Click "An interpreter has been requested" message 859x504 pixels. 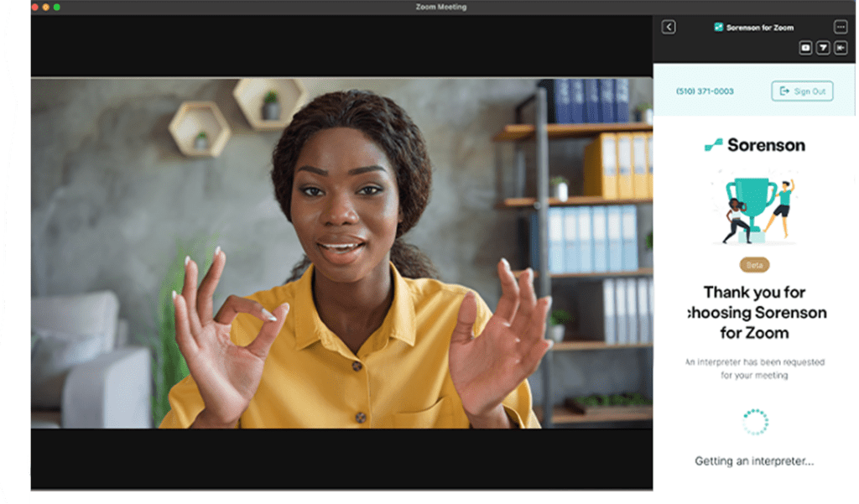click(x=756, y=369)
